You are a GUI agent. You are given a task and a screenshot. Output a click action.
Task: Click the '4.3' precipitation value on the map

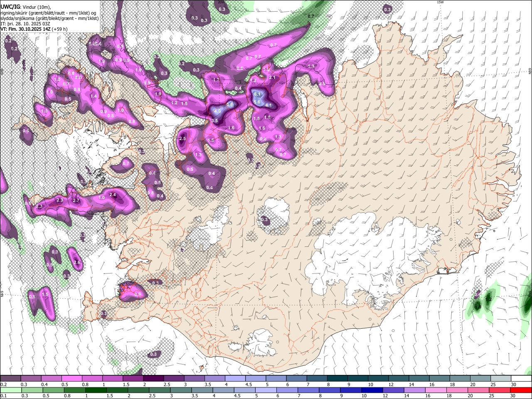click(x=217, y=111)
